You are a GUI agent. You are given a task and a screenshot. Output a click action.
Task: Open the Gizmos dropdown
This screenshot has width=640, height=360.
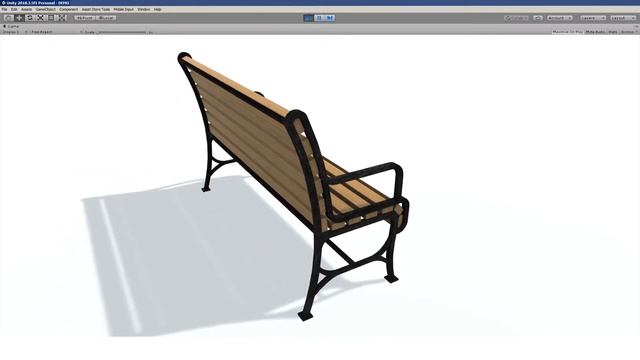[x=629, y=32]
